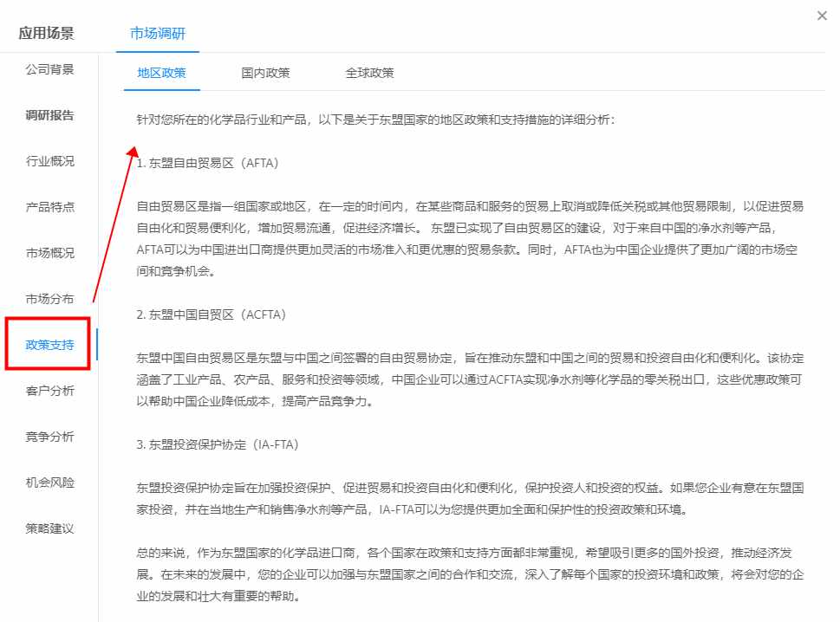
Task: Click the 应用场景 header label
Action: tap(47, 33)
